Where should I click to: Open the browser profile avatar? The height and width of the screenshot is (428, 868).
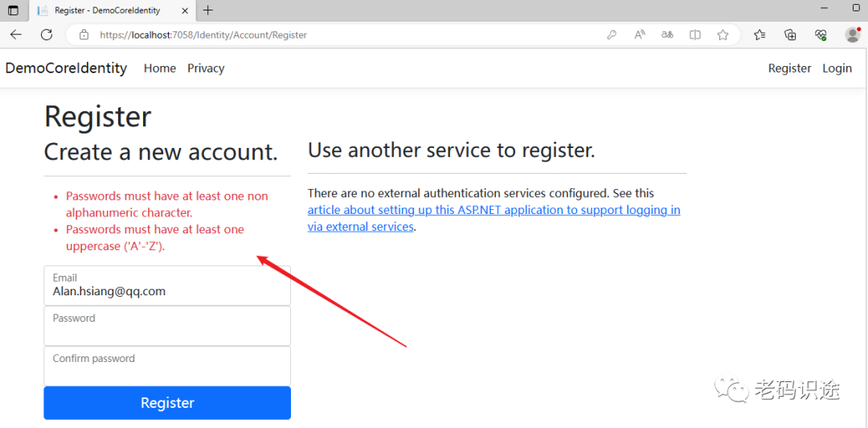[853, 35]
